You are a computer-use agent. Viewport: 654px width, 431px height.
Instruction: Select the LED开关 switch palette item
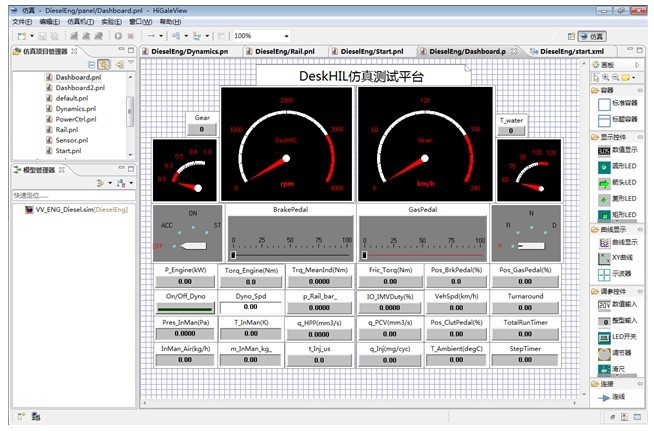point(618,337)
